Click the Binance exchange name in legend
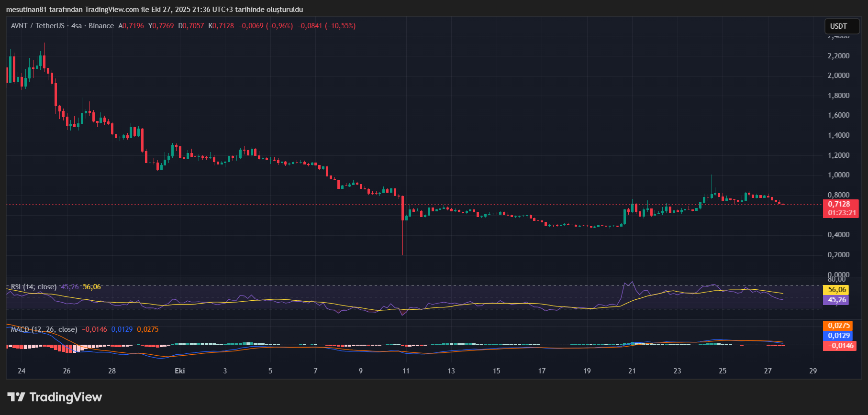Image resolution: width=868 pixels, height=415 pixels. [101, 26]
